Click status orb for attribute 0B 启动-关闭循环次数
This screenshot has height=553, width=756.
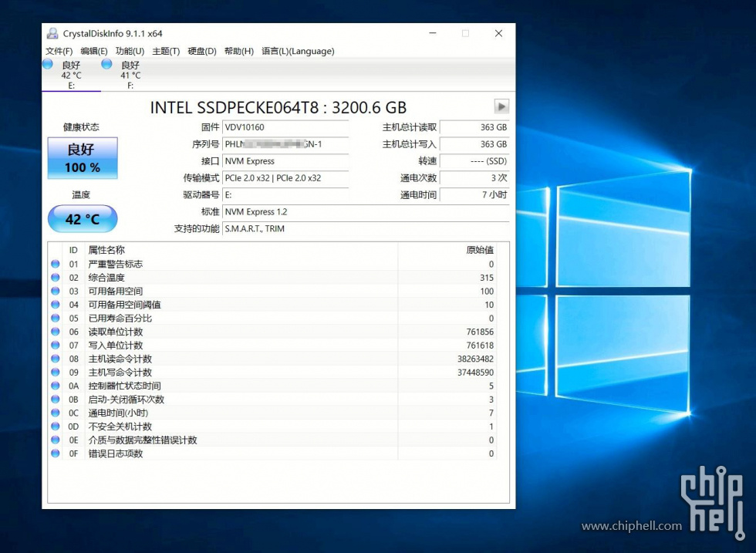click(56, 399)
